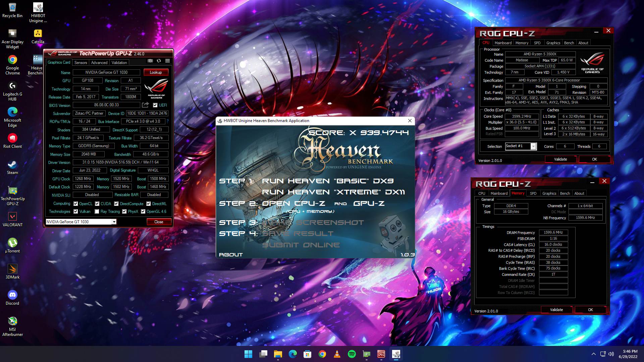The width and height of the screenshot is (644, 362).
Task: Toggle PhysX checkbox in GPU-Z
Action: [x=124, y=212]
